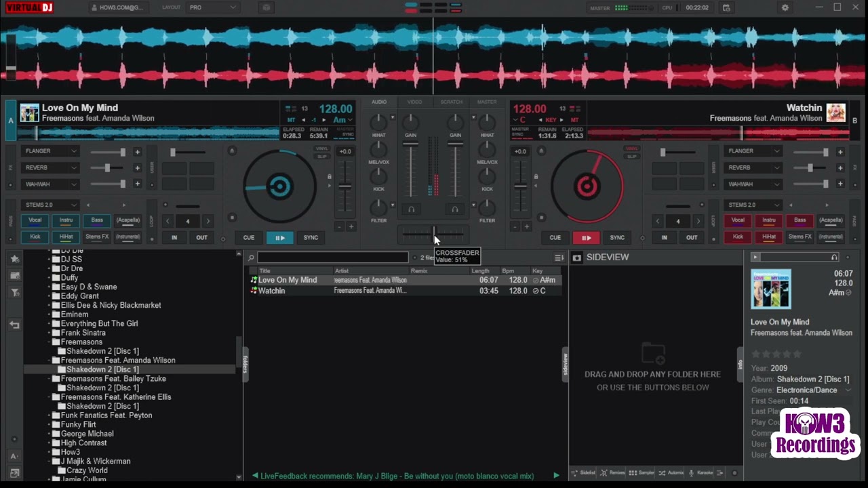Switch to the VIDEO mixer tab
This screenshot has height=488, width=868.
414,102
